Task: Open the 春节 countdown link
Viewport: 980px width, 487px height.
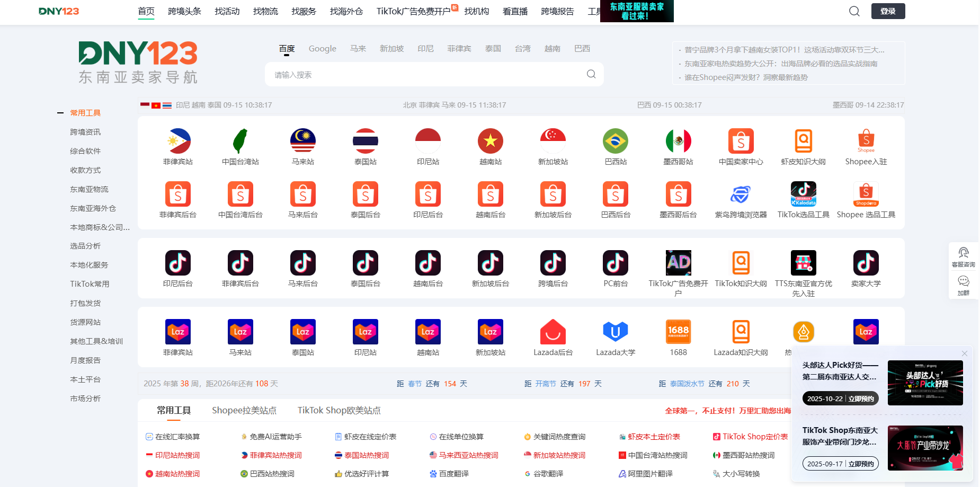Action: pos(415,384)
